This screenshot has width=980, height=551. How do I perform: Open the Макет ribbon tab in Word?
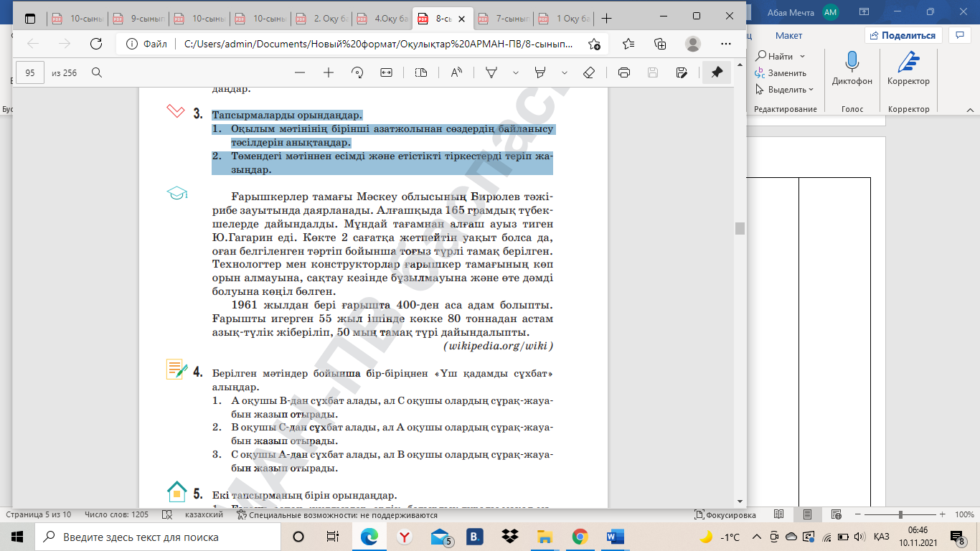(788, 35)
